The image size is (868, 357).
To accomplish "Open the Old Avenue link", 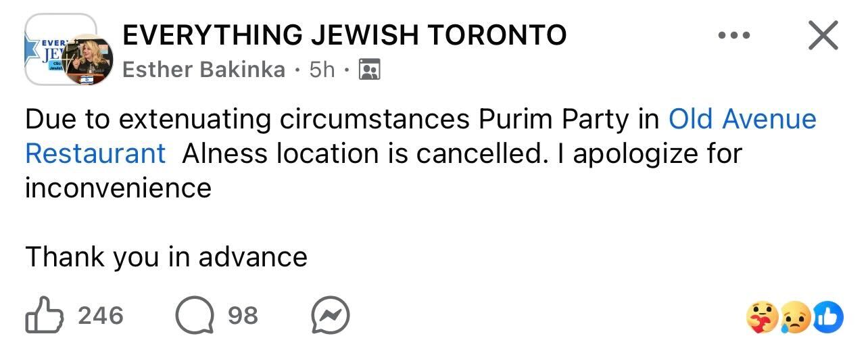I will click(742, 119).
